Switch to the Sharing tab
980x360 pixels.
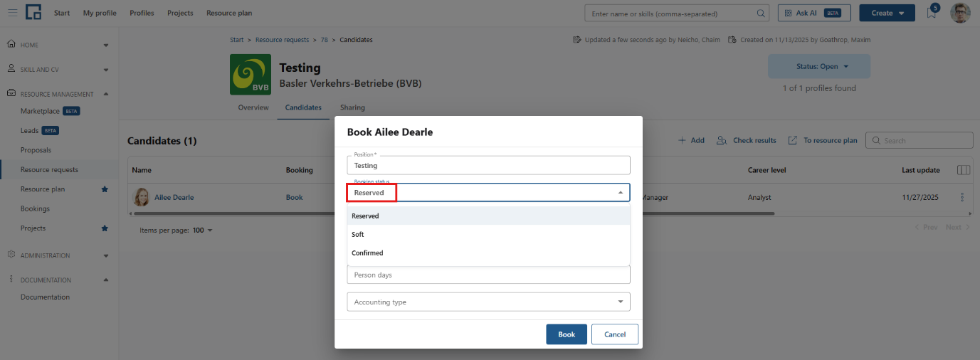pyautogui.click(x=352, y=107)
